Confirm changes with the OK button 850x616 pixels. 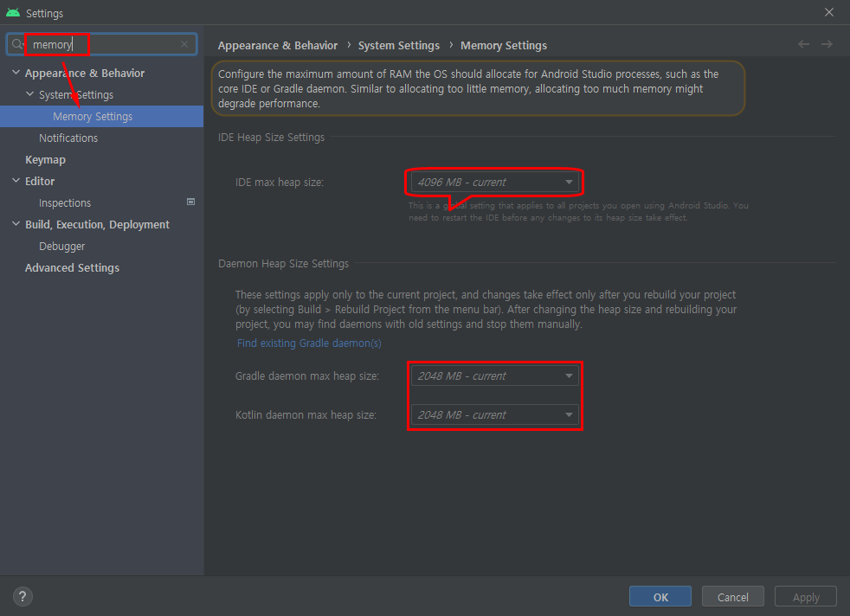point(660,596)
